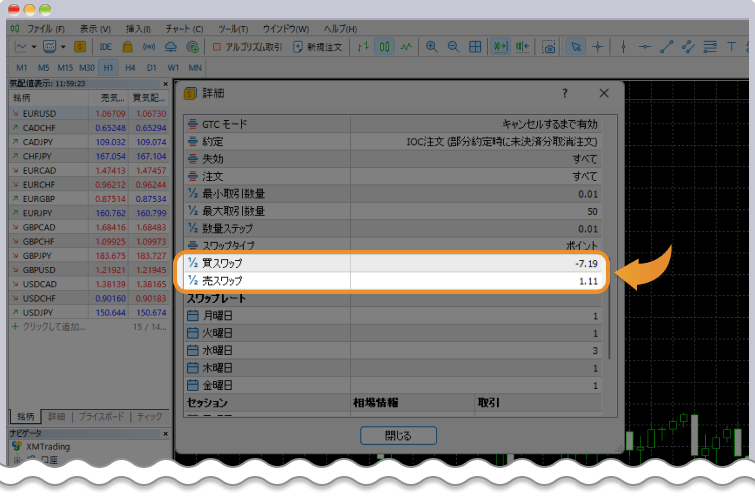Click the 新規注文 button
755x496 pixels.
[x=318, y=47]
